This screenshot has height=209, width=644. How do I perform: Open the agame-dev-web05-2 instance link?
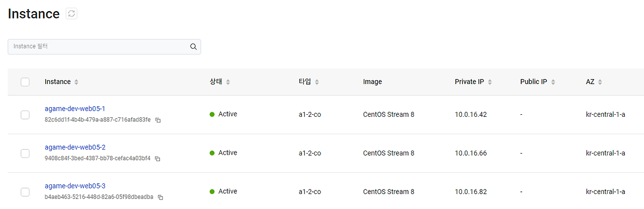coord(75,148)
